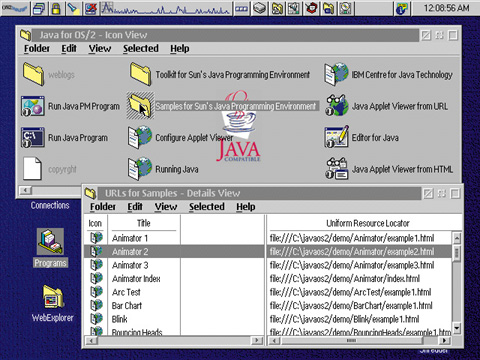This screenshot has width=480, height=360.
Task: Select the Animator 2 title
Action: [x=130, y=252]
